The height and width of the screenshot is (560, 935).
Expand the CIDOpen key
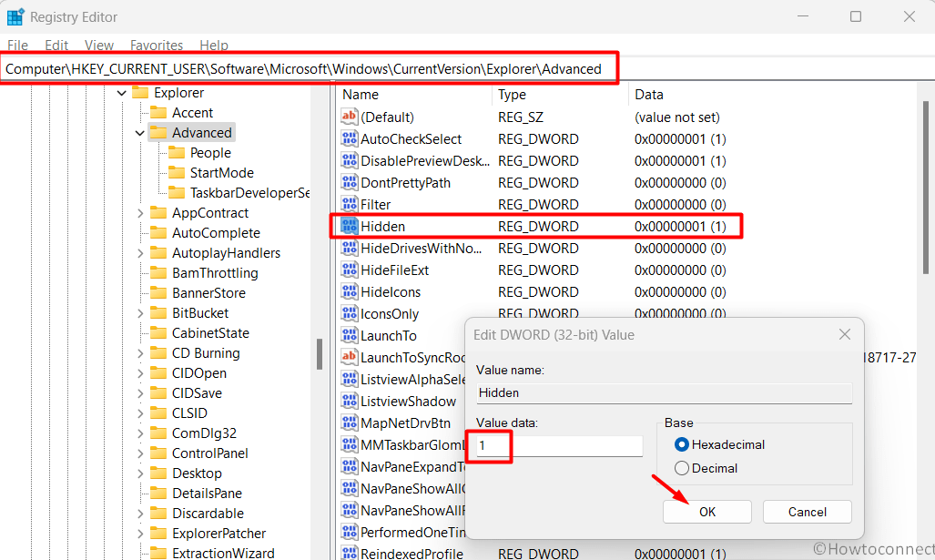[x=139, y=373]
